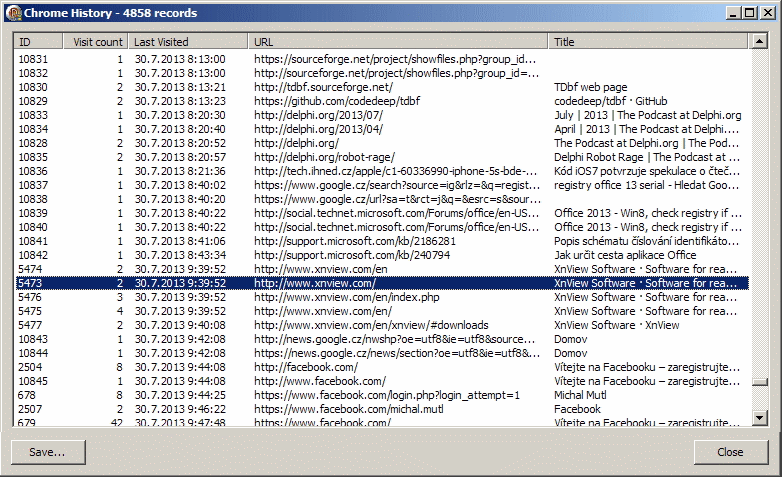
Task: Select the http://facebook.com/ URL row
Action: [x=382, y=367]
